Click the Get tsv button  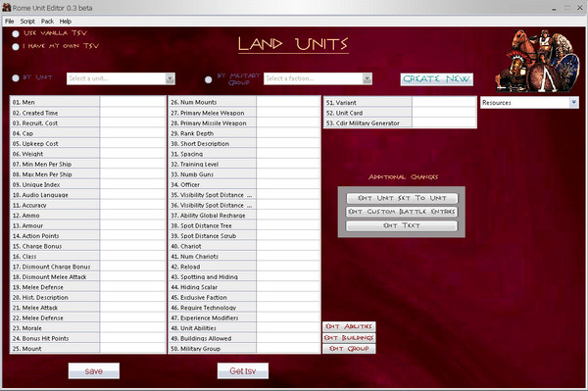click(243, 370)
